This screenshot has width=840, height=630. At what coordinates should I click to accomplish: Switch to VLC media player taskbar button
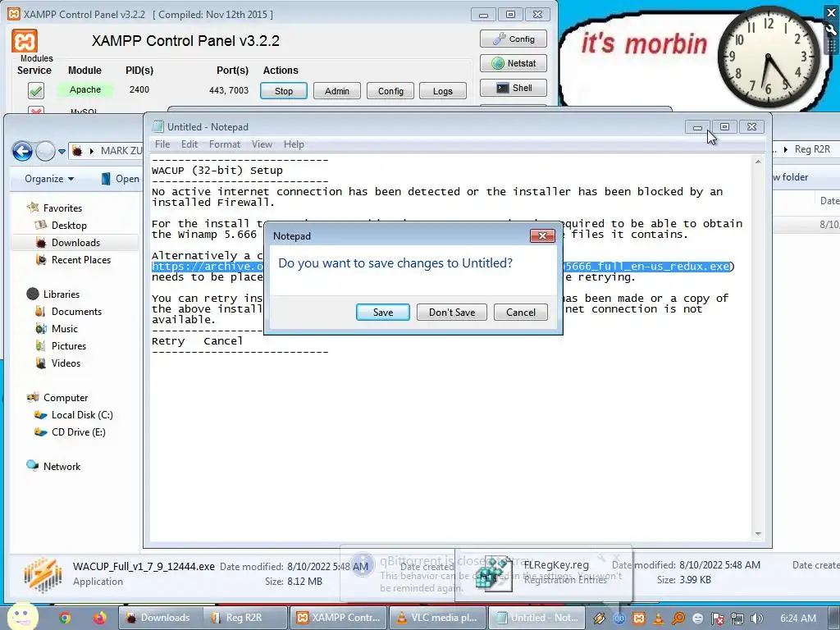[437, 618]
